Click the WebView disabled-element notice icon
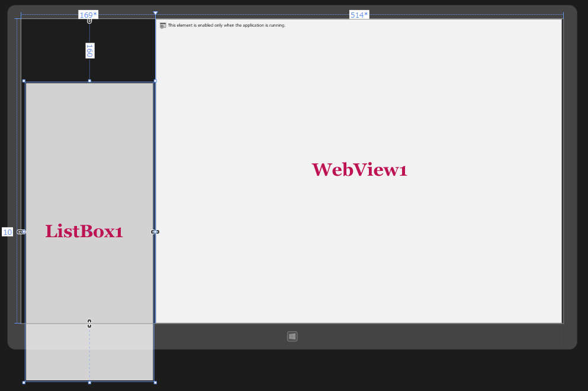 click(x=163, y=25)
